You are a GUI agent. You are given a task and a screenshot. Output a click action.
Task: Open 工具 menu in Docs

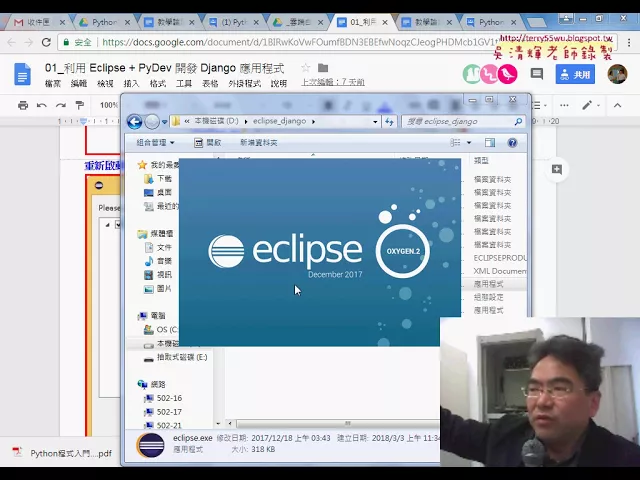184,83
